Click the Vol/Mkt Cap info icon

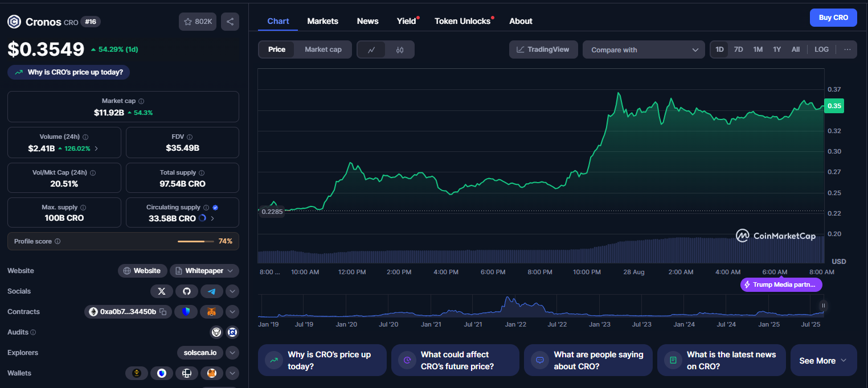pos(93,172)
